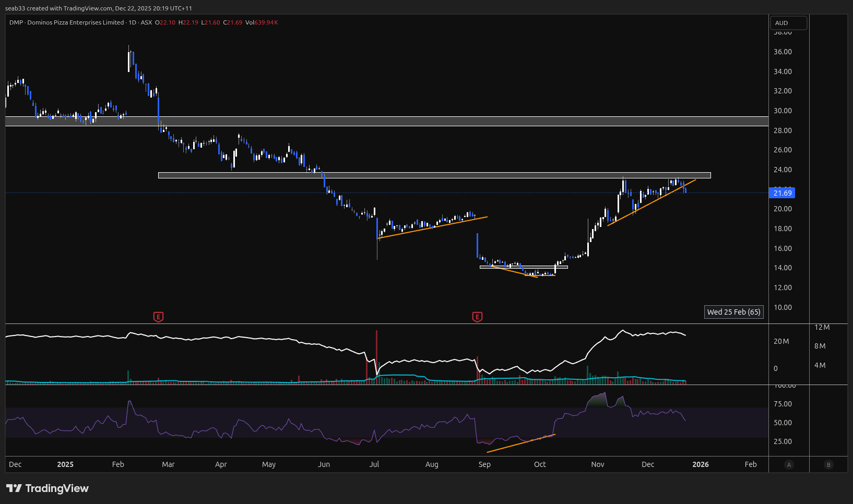This screenshot has width=853, height=504.
Task: Click the 36.00 label on price axis
Action: point(782,52)
